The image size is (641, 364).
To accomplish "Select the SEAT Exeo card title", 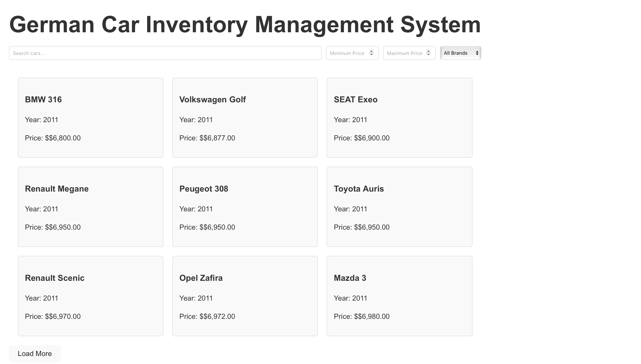I will (x=355, y=99).
